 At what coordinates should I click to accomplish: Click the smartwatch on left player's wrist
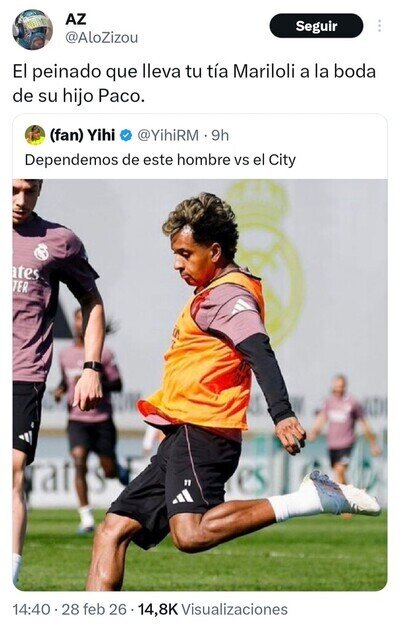click(93, 366)
